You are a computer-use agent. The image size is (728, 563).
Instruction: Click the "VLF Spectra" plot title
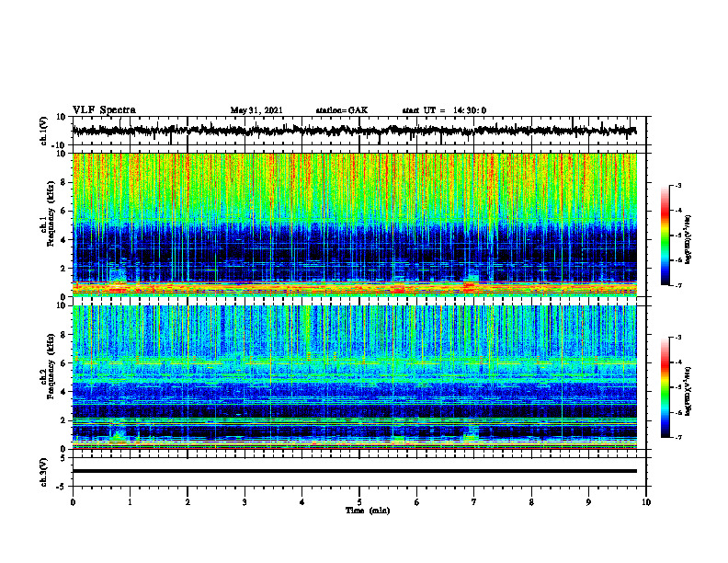(105, 110)
